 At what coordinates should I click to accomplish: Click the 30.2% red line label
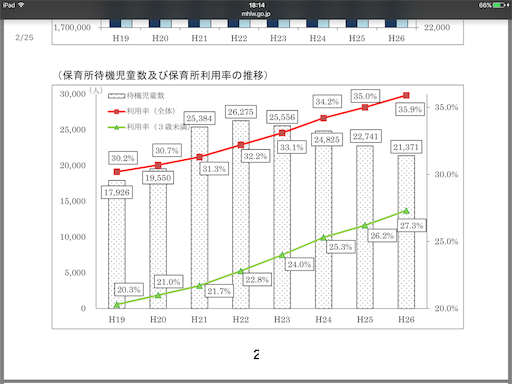click(123, 158)
